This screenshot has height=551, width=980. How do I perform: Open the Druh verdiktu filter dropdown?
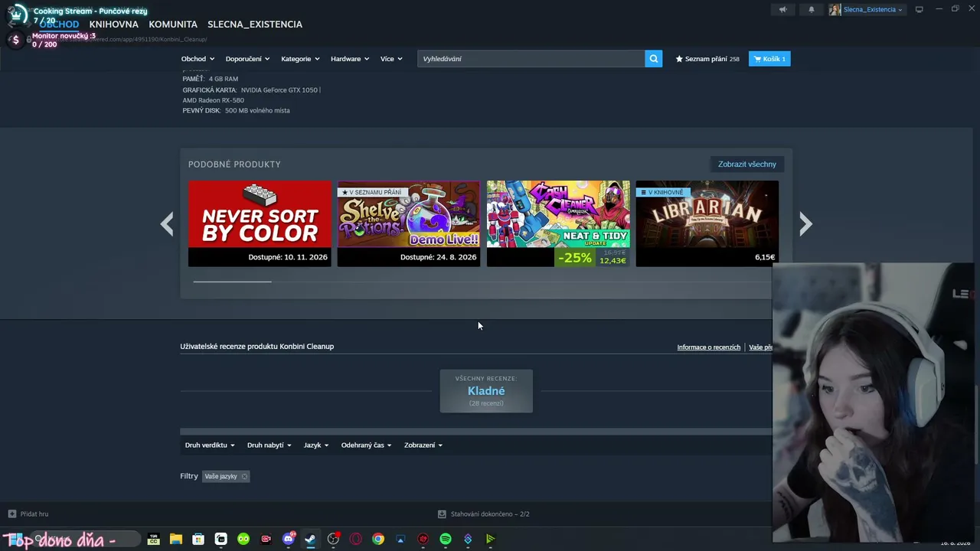(x=210, y=445)
